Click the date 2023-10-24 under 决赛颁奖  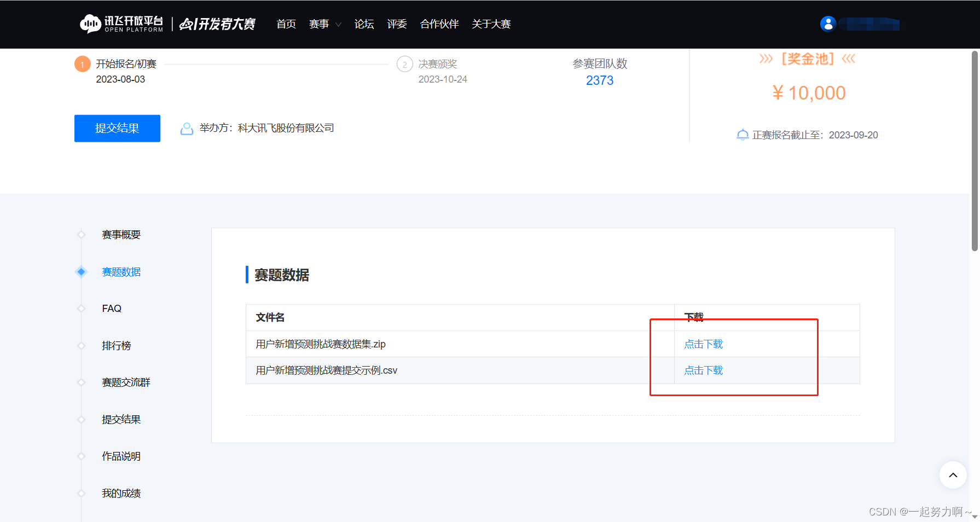443,79
